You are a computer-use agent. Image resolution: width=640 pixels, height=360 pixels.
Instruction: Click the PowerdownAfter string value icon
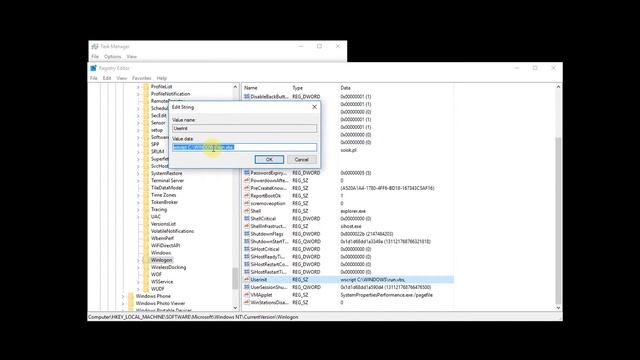tap(247, 180)
